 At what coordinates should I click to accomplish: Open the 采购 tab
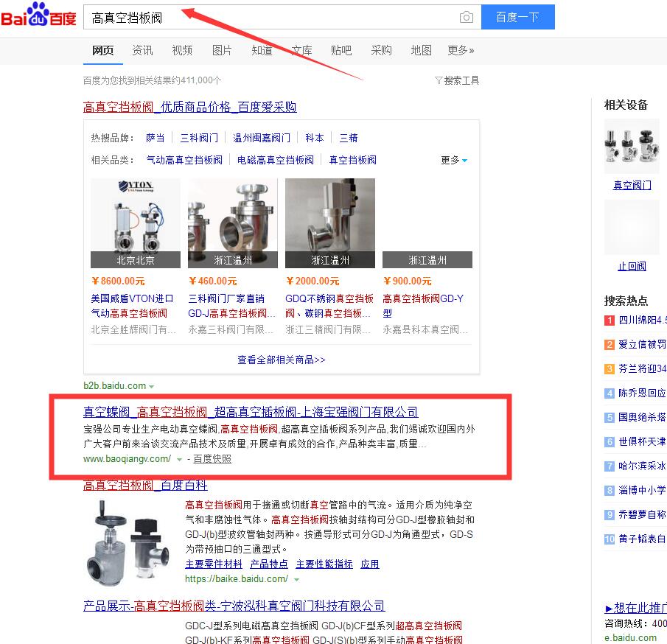pos(381,51)
